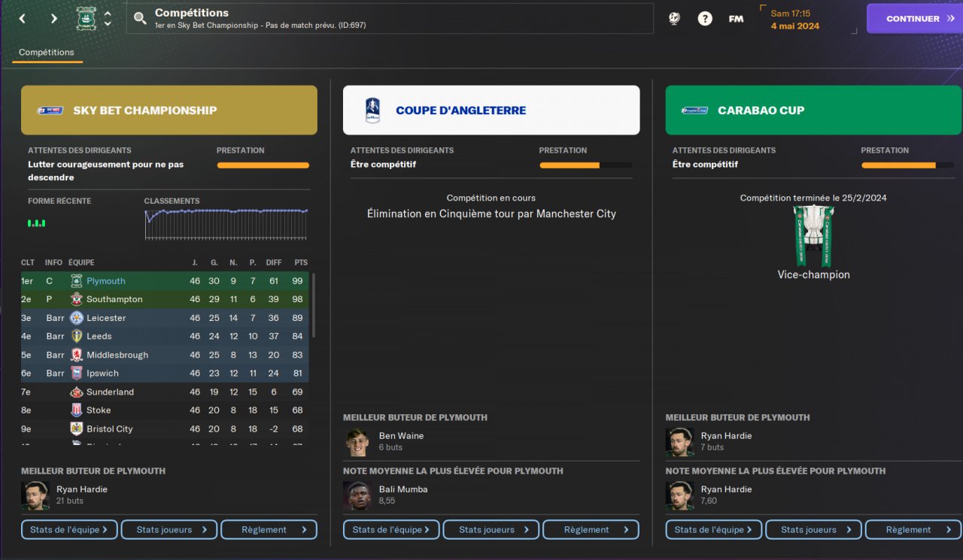Click the Sunderland badge in the table
Screen dimensions: 963x560
pos(76,392)
